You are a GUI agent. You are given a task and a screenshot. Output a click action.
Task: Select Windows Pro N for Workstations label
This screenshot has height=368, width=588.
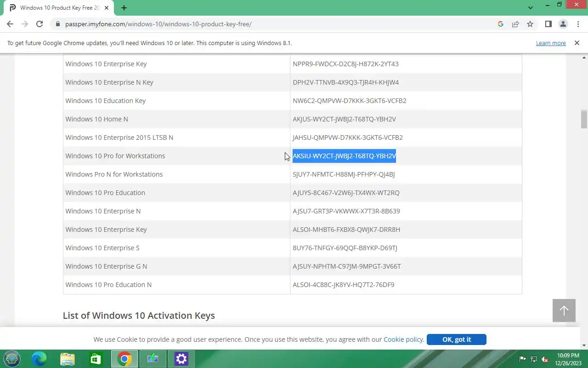[114, 174]
